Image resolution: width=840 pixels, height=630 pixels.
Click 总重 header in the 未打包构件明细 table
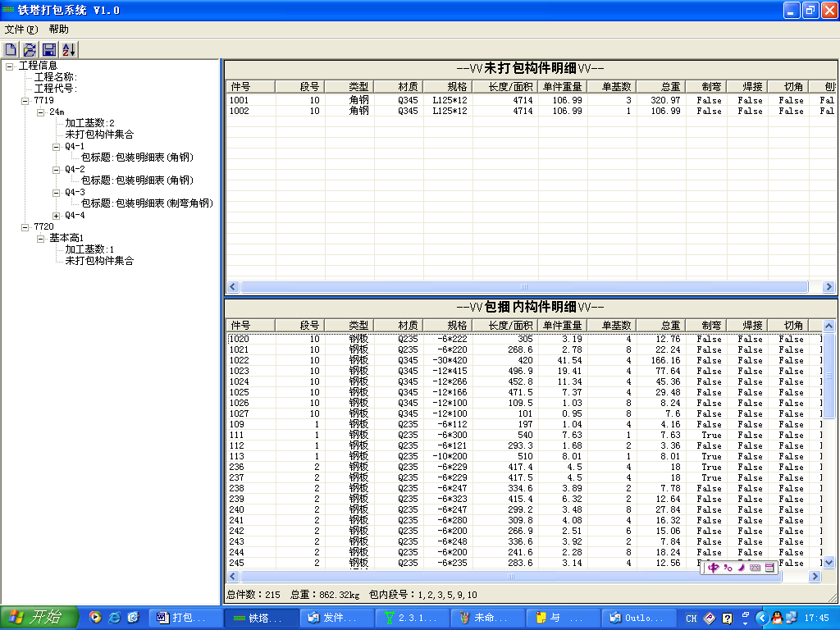[661, 87]
